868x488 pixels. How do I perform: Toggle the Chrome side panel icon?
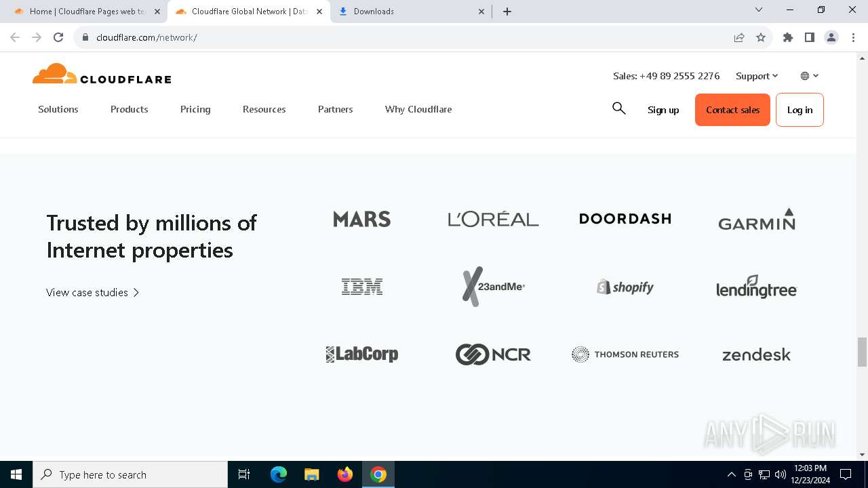tap(810, 37)
